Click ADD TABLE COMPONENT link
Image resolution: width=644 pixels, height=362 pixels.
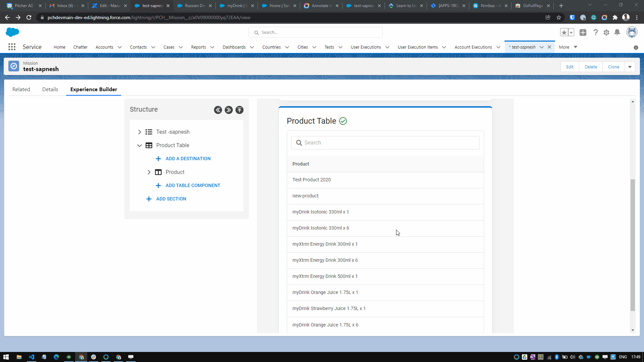tap(193, 185)
